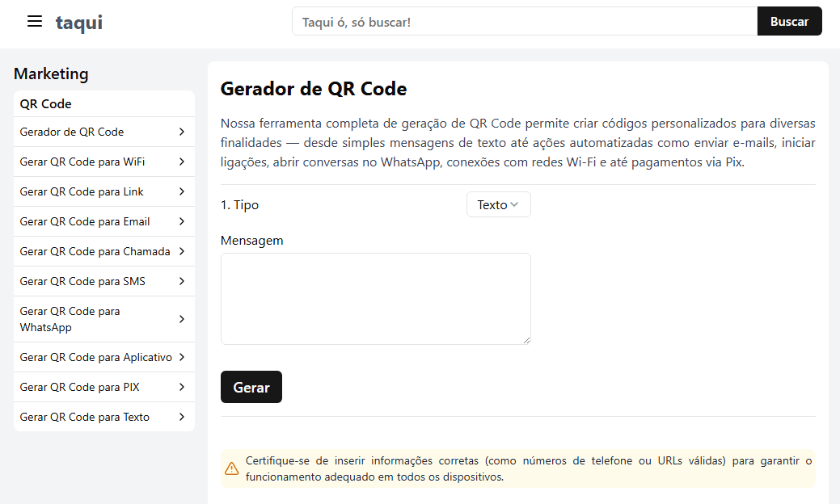
Task: Click chevron arrow beside Texto entry
Action: (182, 417)
